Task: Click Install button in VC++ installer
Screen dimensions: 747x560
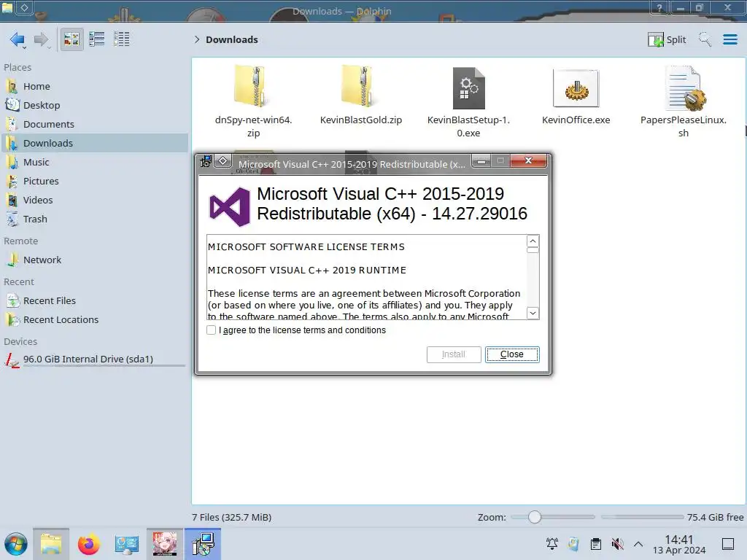Action: pos(454,354)
